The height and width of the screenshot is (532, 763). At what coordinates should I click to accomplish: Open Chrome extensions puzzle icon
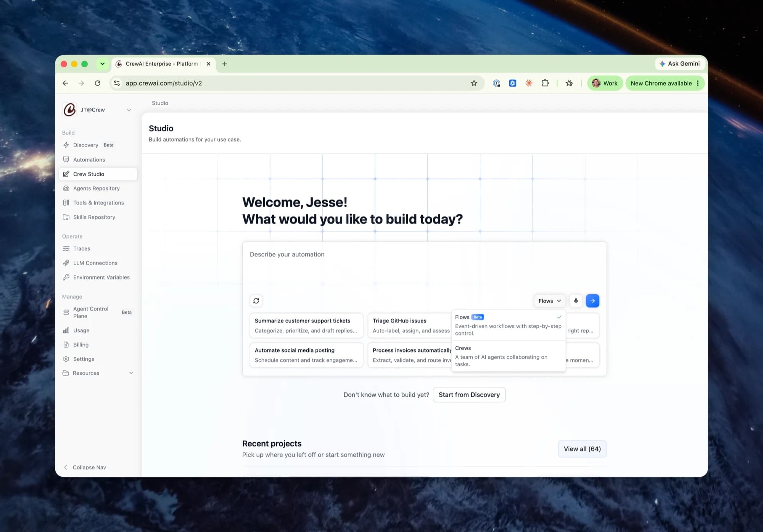pyautogui.click(x=545, y=83)
